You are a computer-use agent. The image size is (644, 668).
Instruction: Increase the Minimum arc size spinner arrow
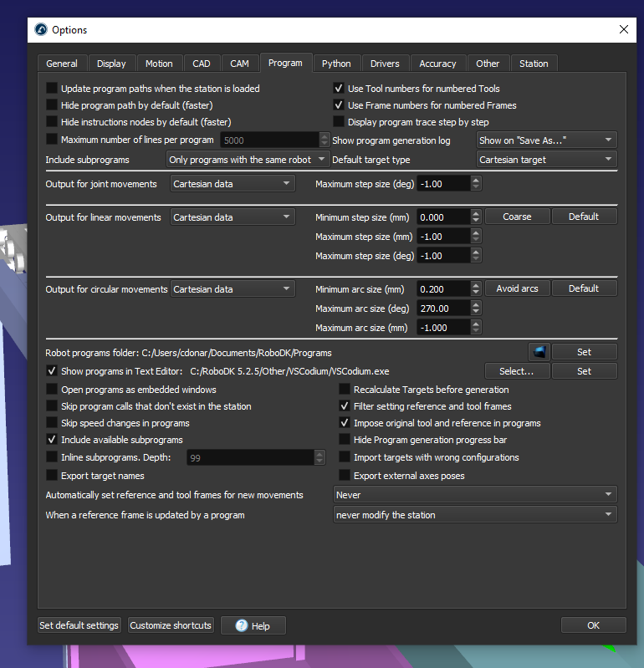[x=476, y=285]
